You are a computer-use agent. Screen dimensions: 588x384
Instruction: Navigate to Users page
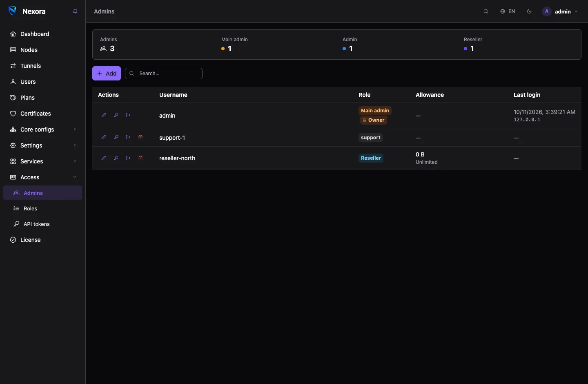click(x=42, y=82)
